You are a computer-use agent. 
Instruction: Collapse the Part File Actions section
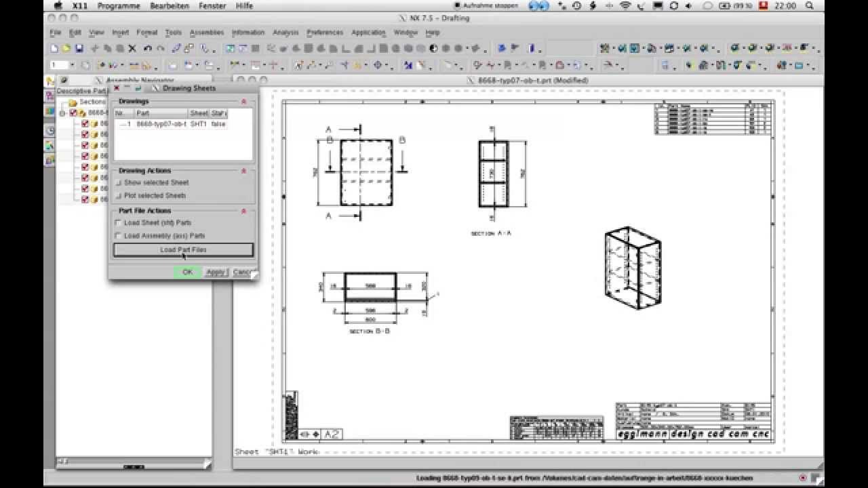click(x=243, y=211)
